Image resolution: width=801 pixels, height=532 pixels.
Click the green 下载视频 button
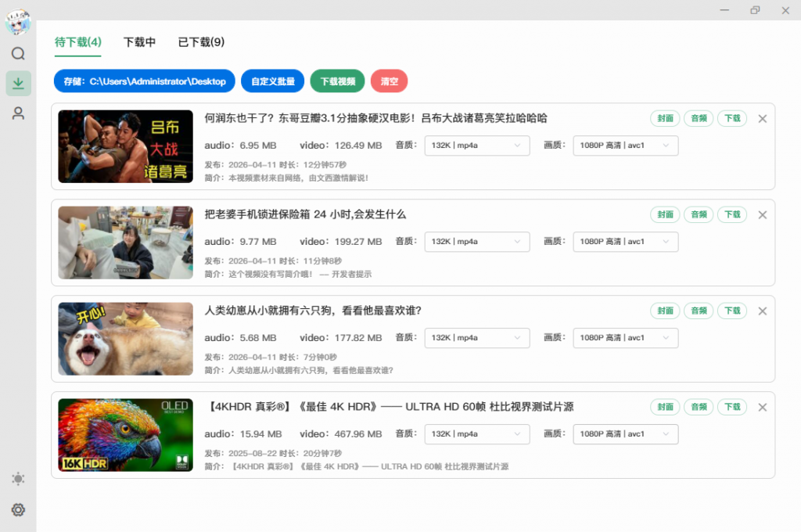tap(338, 81)
